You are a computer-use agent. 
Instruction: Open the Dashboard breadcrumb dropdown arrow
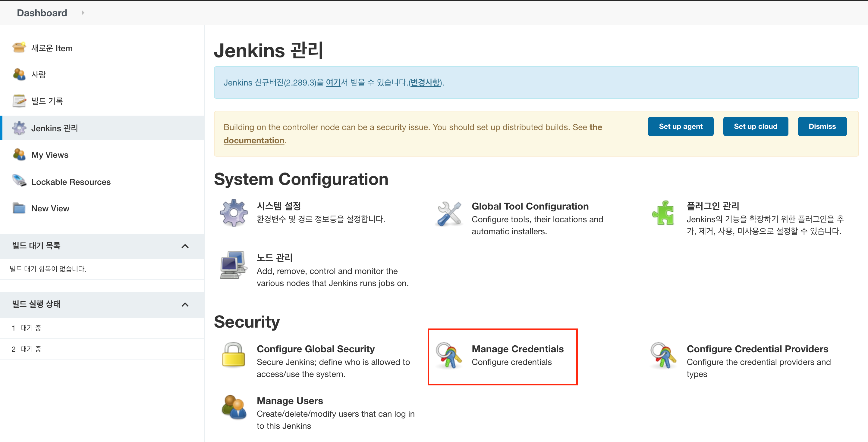coord(83,13)
